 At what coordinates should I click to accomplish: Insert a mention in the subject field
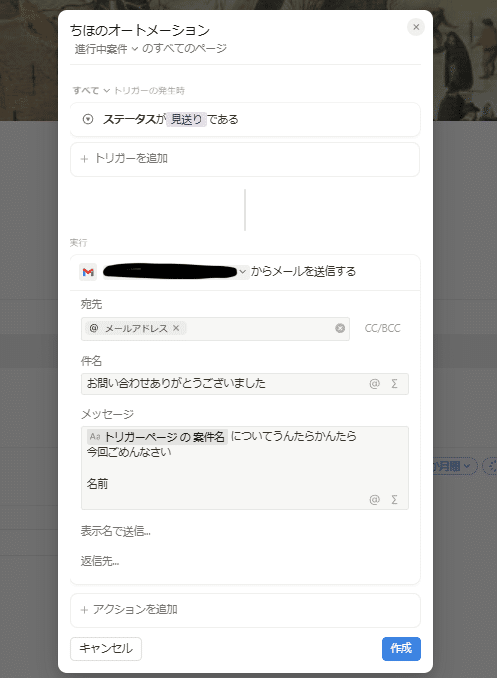(375, 384)
